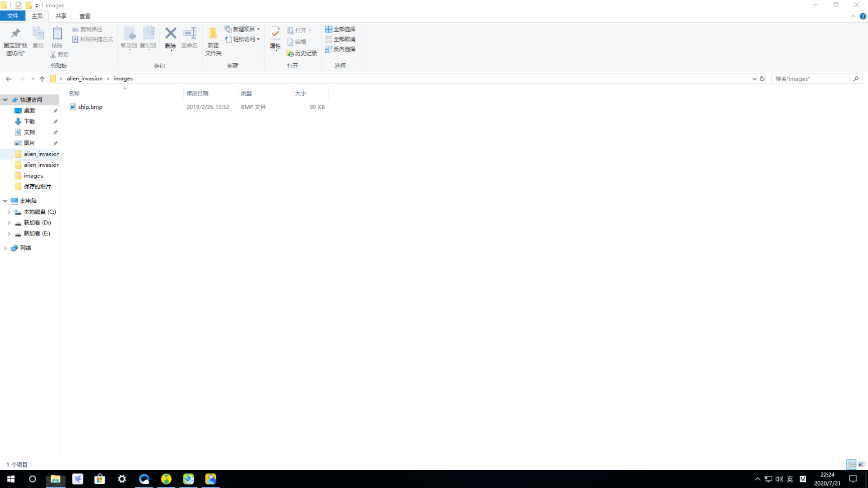
Task: Open the Copy to (复制到) menu
Action: (148, 38)
